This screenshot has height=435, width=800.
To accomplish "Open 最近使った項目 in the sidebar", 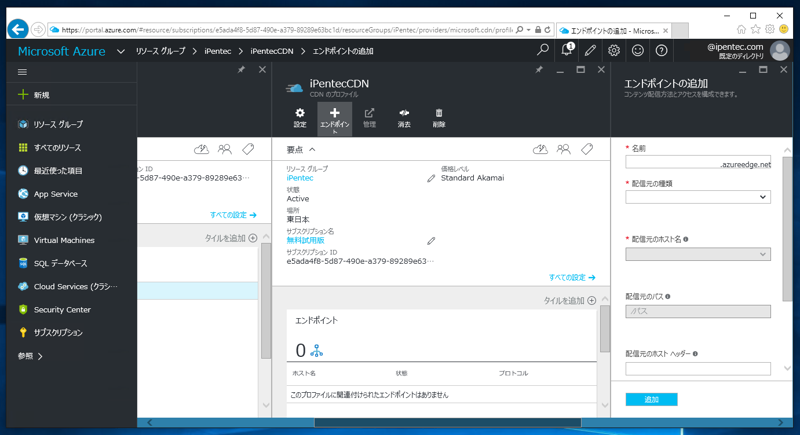I will coord(71,170).
